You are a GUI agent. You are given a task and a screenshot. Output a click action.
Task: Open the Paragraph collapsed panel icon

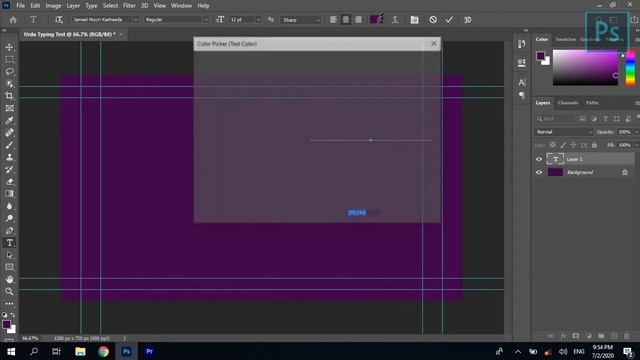(522, 96)
